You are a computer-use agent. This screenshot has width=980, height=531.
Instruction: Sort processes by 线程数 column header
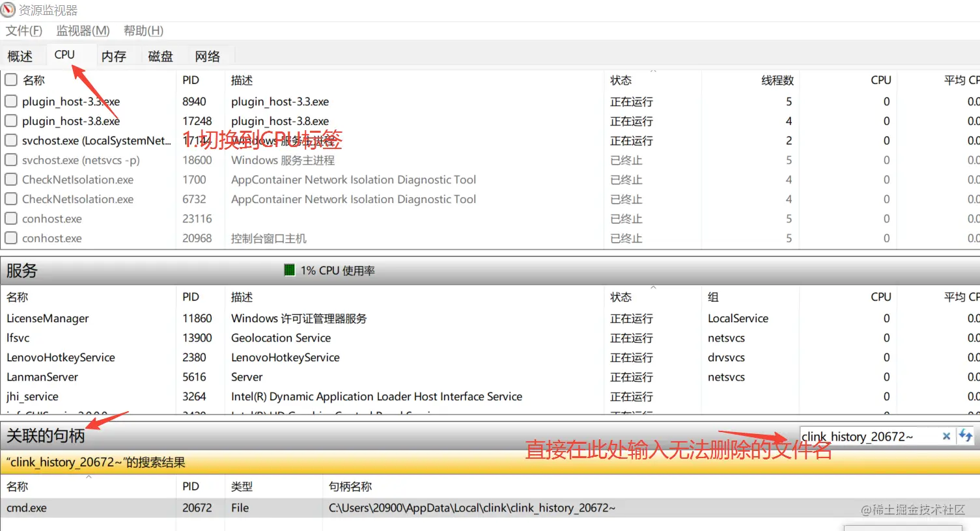click(777, 80)
